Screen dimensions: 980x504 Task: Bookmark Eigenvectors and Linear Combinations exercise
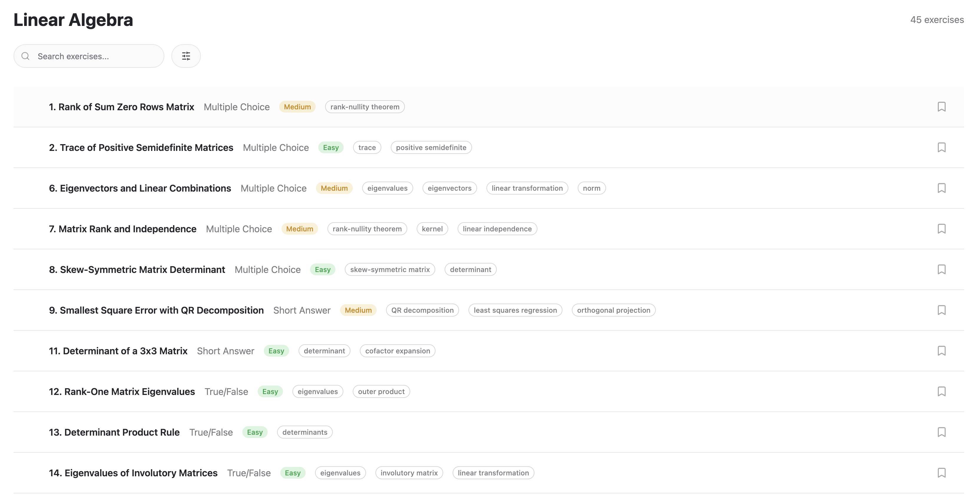pyautogui.click(x=942, y=188)
